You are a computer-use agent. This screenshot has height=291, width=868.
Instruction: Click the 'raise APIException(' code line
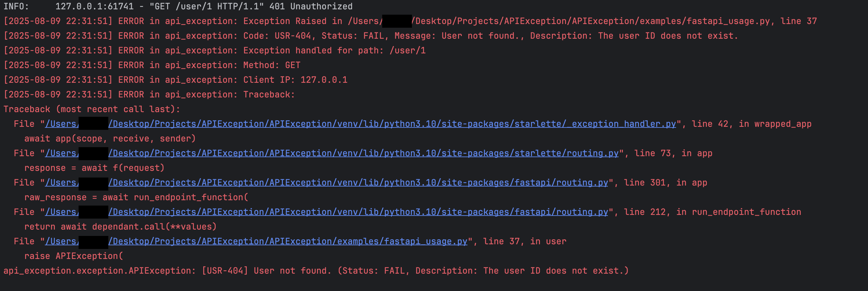click(x=74, y=256)
